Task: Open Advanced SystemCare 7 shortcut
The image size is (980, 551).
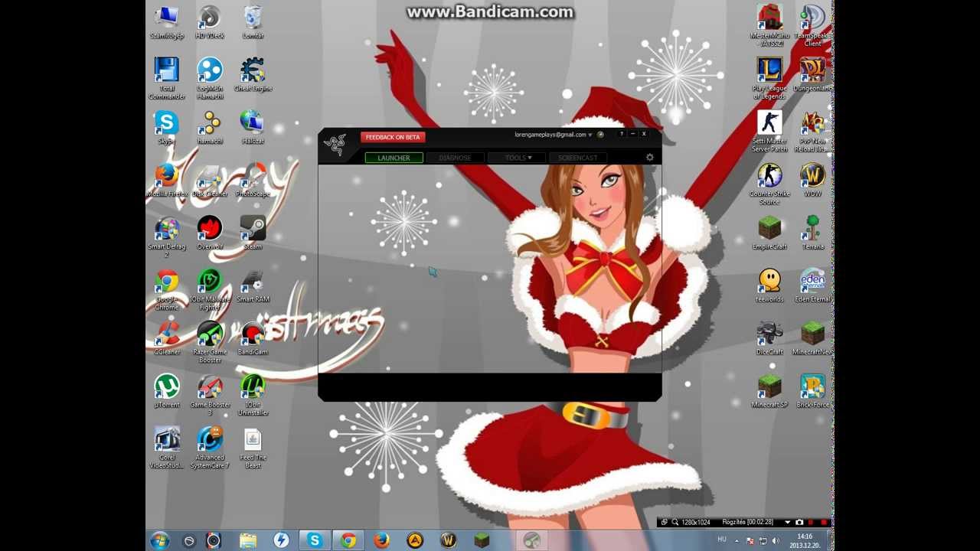Action: (x=210, y=448)
